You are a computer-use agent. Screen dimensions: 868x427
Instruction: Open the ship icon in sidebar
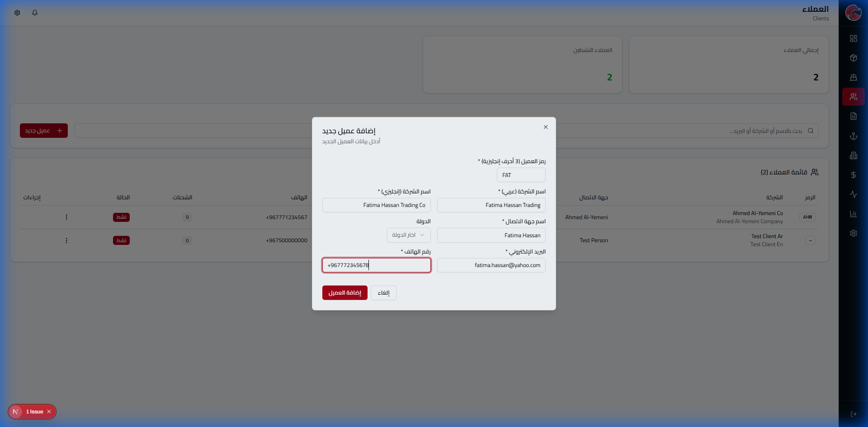(x=853, y=77)
